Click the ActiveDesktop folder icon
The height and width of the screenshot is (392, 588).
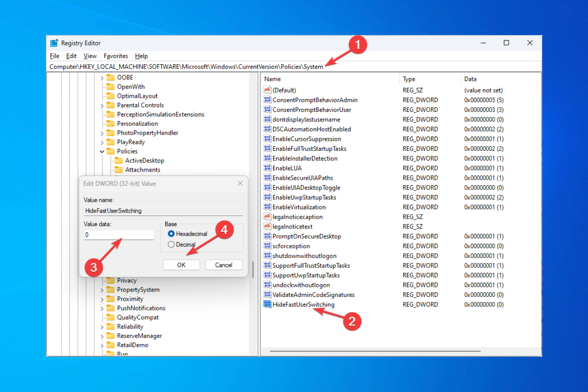[x=119, y=160]
